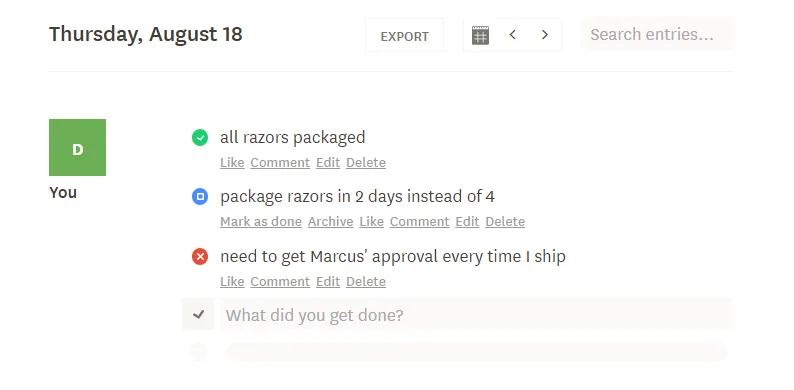Go to next day with right chevron

(545, 34)
